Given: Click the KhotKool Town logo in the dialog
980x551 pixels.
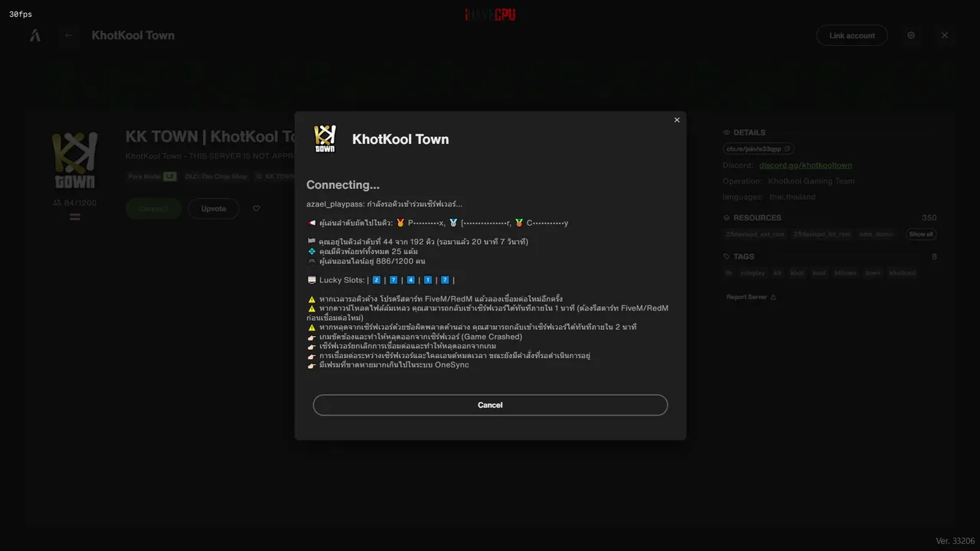Looking at the screenshot, I should [x=325, y=139].
